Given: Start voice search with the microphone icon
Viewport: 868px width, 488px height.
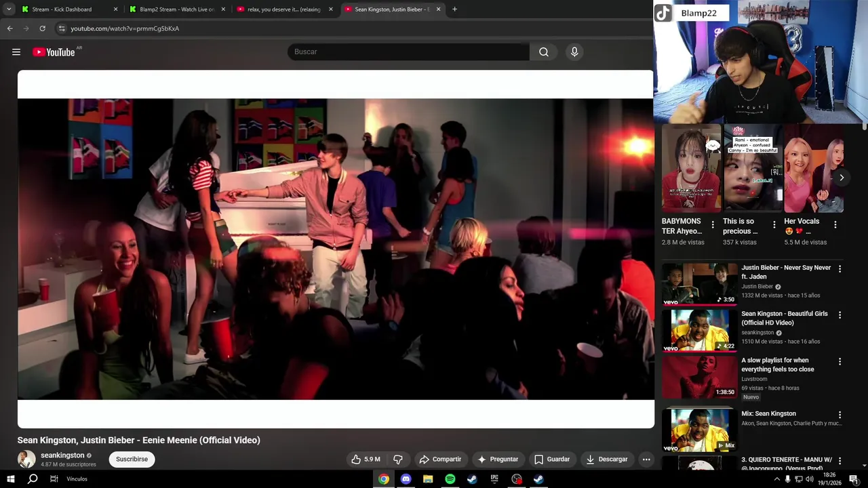Looking at the screenshot, I should point(574,52).
